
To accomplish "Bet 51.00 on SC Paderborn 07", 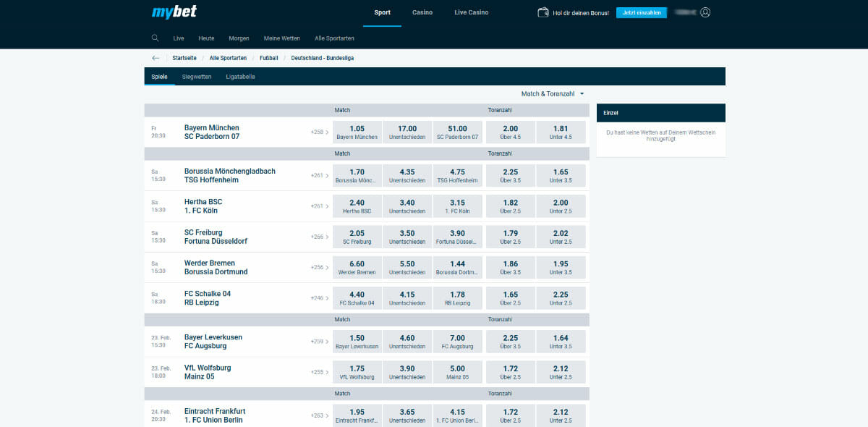I will click(x=458, y=132).
